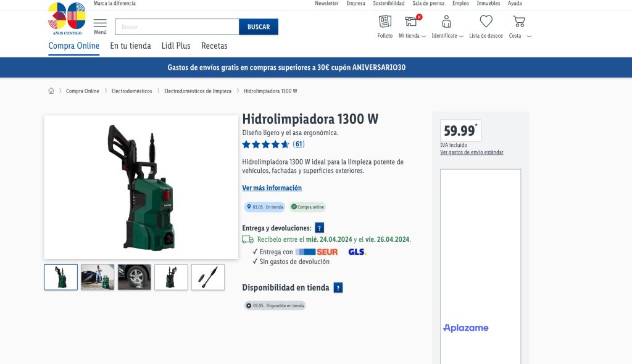This screenshot has width=632, height=364.
Task: Click the Lista de deseos heart icon
Action: click(x=486, y=22)
